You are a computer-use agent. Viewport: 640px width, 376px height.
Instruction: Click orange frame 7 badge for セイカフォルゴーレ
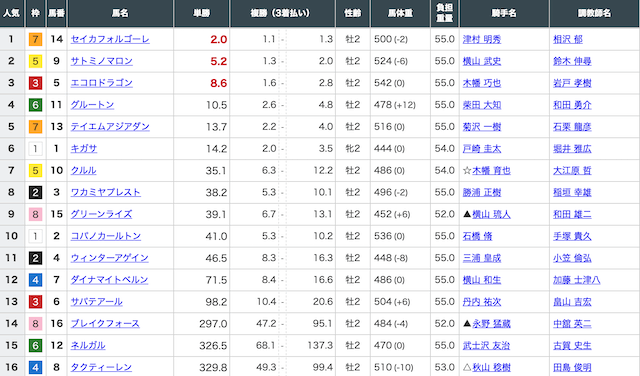pyautogui.click(x=36, y=39)
